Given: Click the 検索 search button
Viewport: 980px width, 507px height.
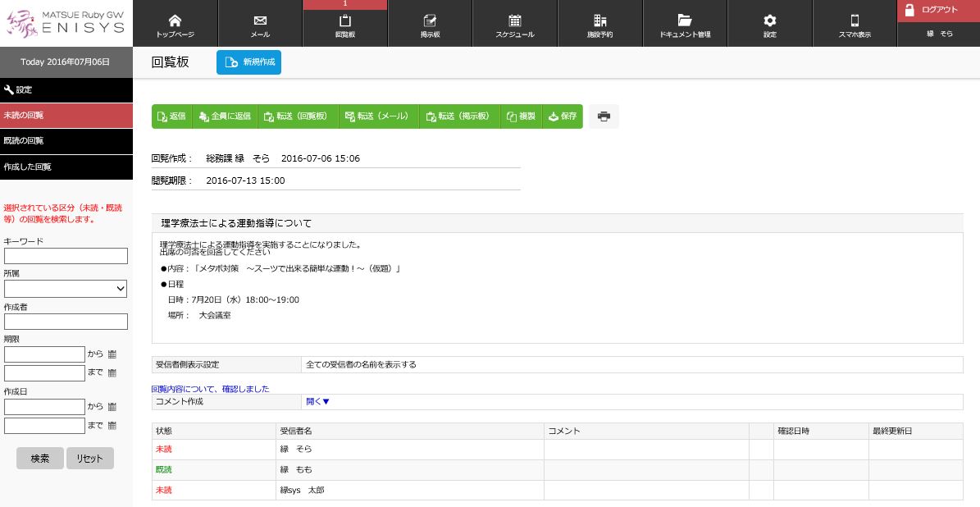Looking at the screenshot, I should (40, 459).
